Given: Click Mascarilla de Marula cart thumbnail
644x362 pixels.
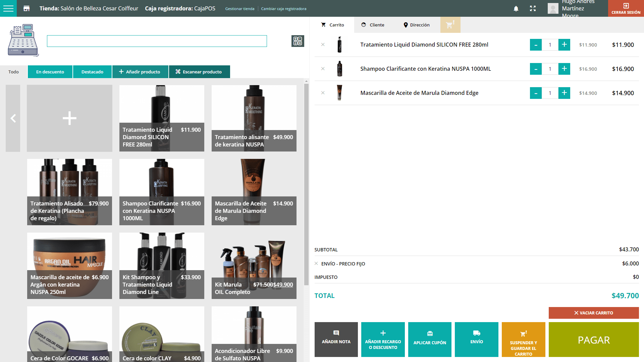Looking at the screenshot, I should tap(339, 93).
